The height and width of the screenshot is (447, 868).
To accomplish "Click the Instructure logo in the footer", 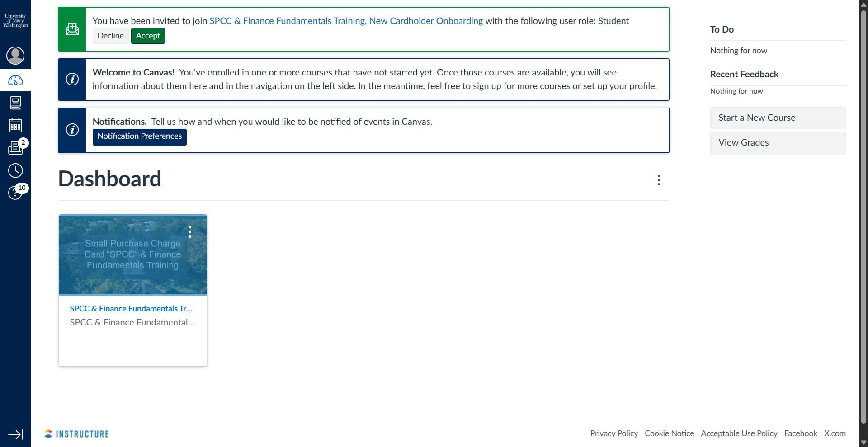I will pyautogui.click(x=76, y=433).
